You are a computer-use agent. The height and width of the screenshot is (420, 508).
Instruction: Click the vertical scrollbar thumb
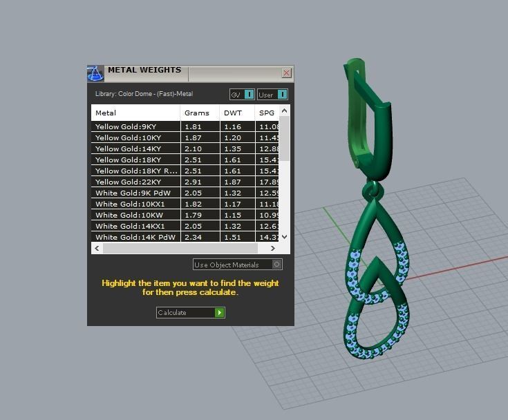(x=285, y=139)
